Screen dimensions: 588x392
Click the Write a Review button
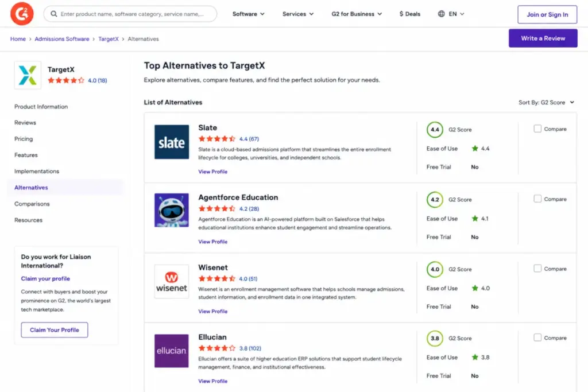(x=543, y=38)
